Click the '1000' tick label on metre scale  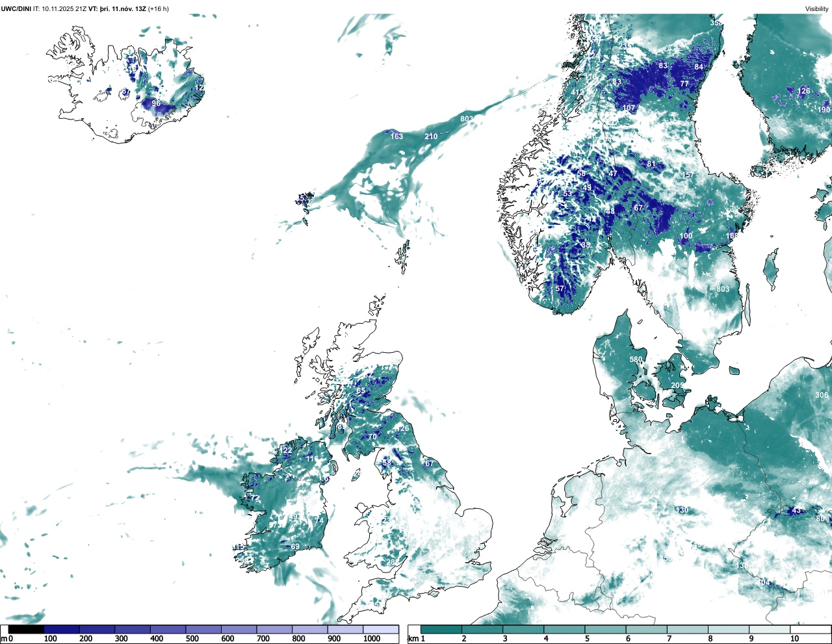(x=372, y=639)
